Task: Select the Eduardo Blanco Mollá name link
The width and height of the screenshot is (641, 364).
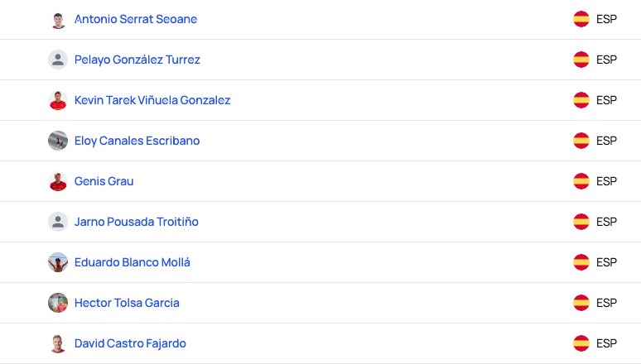Action: [133, 262]
